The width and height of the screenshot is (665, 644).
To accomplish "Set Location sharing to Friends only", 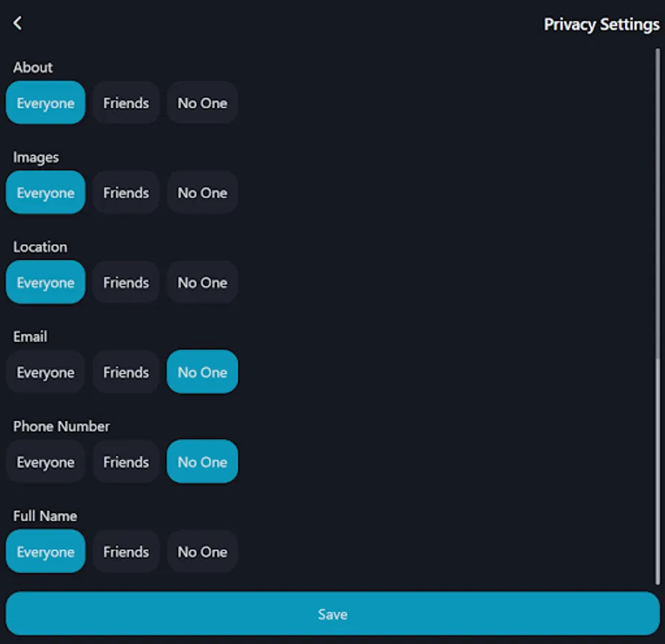I will tap(126, 282).
